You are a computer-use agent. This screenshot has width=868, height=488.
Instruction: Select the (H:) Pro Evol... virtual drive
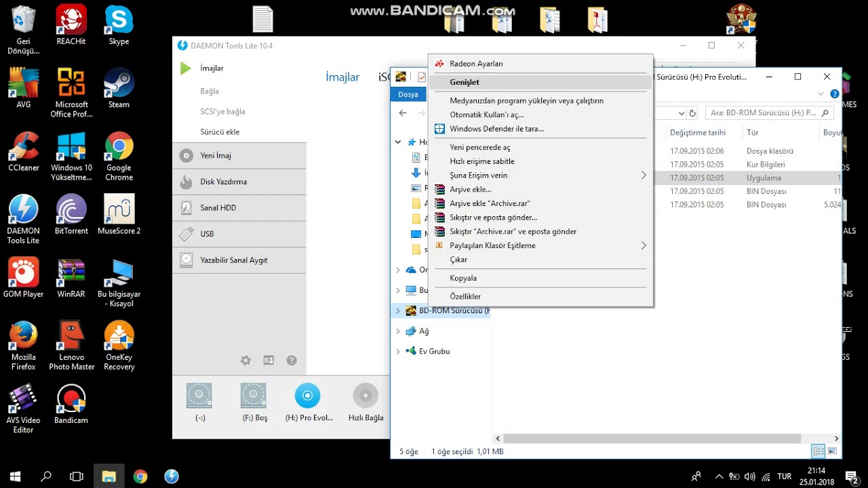(309, 402)
